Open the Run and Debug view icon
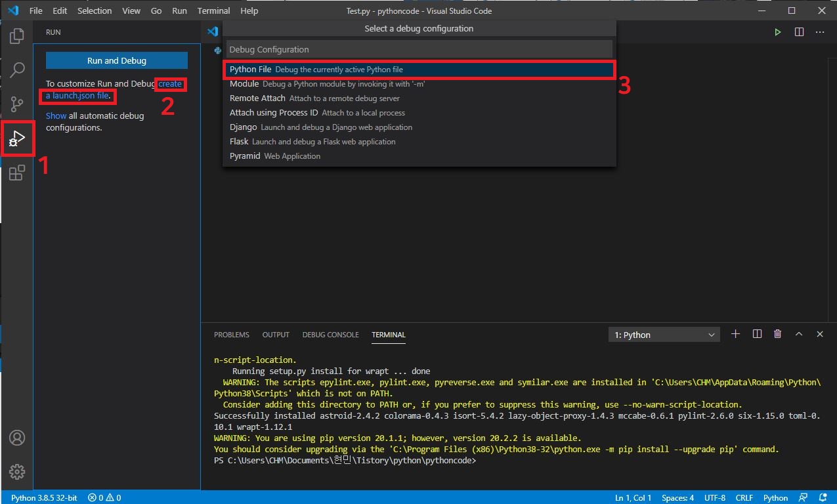The height and width of the screenshot is (504, 837). pos(17,138)
